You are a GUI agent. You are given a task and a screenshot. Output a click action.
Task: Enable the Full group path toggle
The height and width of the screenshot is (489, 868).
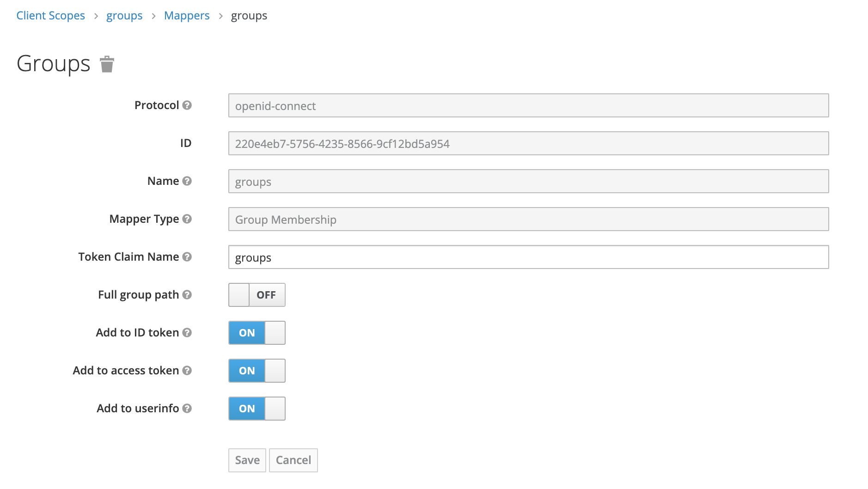point(257,295)
